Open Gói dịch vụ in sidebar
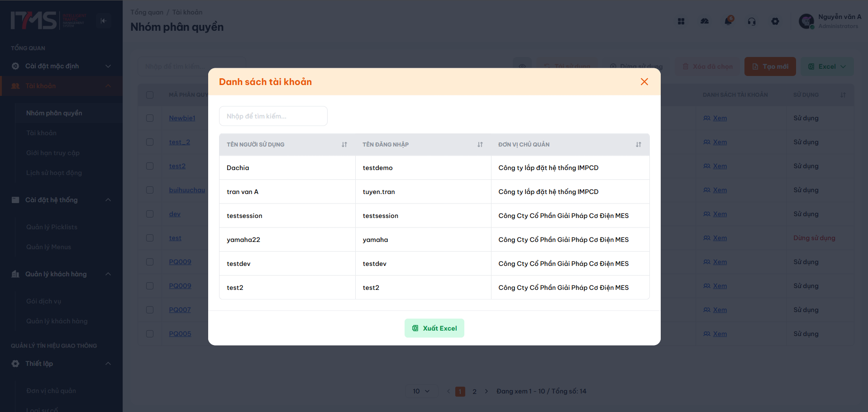This screenshot has height=412, width=868. (x=43, y=301)
